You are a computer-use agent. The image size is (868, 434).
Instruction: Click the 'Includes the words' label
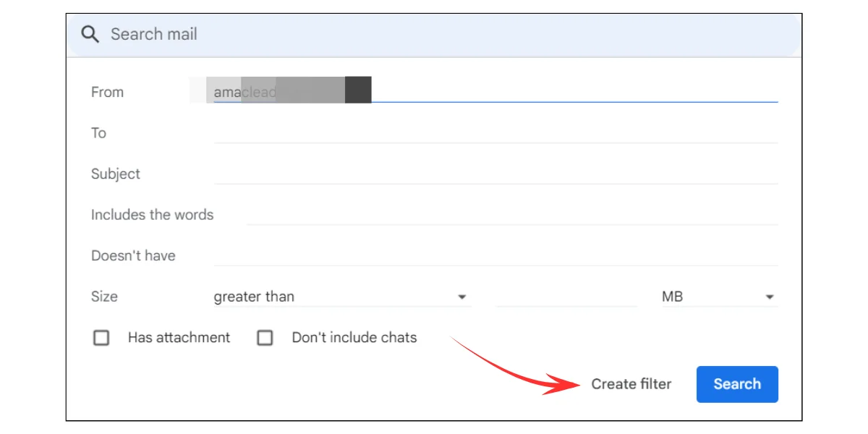click(152, 215)
